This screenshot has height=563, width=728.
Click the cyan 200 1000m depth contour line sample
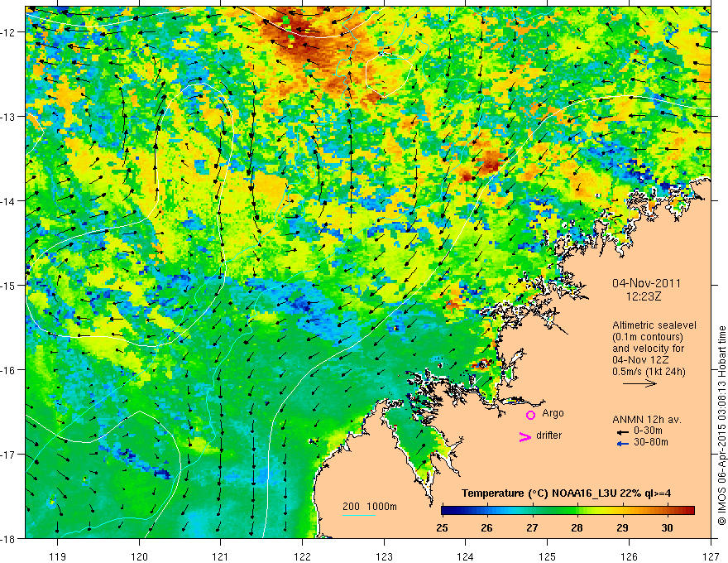pos(359,515)
